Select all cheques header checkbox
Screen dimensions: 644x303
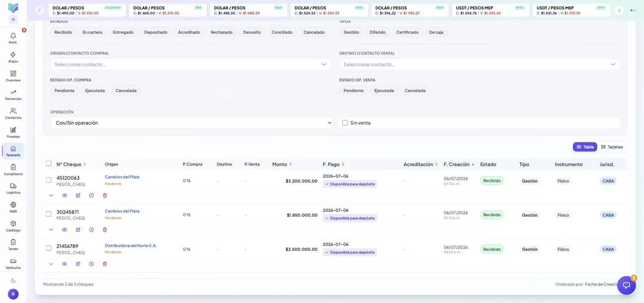click(x=49, y=163)
